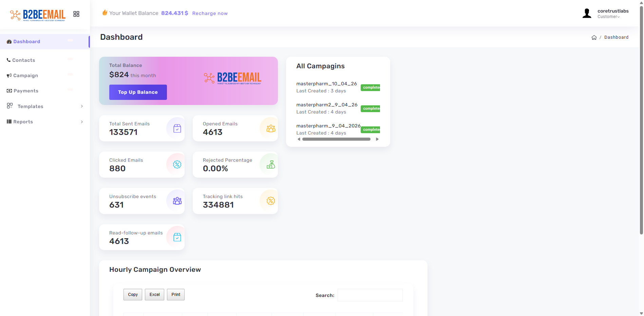Click the Read-follow-up emails icon
Image resolution: width=644 pixels, height=316 pixels.
pos(177,238)
